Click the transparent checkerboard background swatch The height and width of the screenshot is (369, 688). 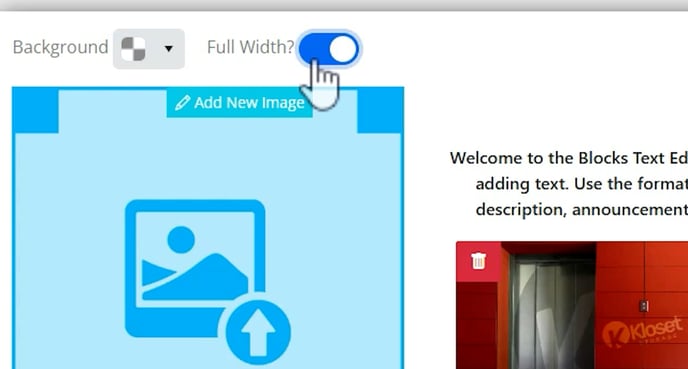[133, 49]
